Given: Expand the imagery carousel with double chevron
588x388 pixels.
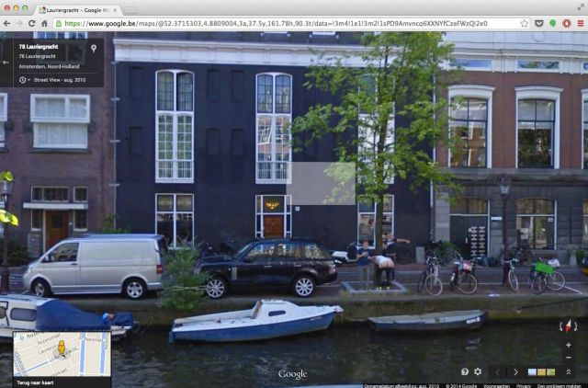Looking at the screenshot, I should [x=568, y=371].
